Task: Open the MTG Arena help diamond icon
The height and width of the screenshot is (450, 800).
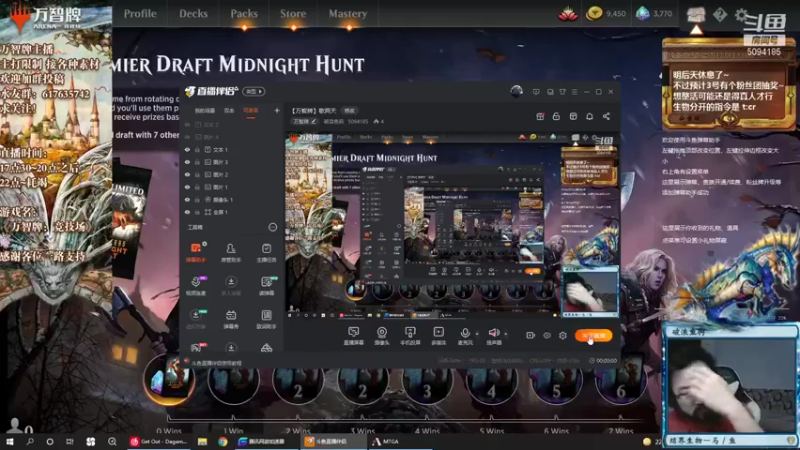Action: click(x=719, y=14)
